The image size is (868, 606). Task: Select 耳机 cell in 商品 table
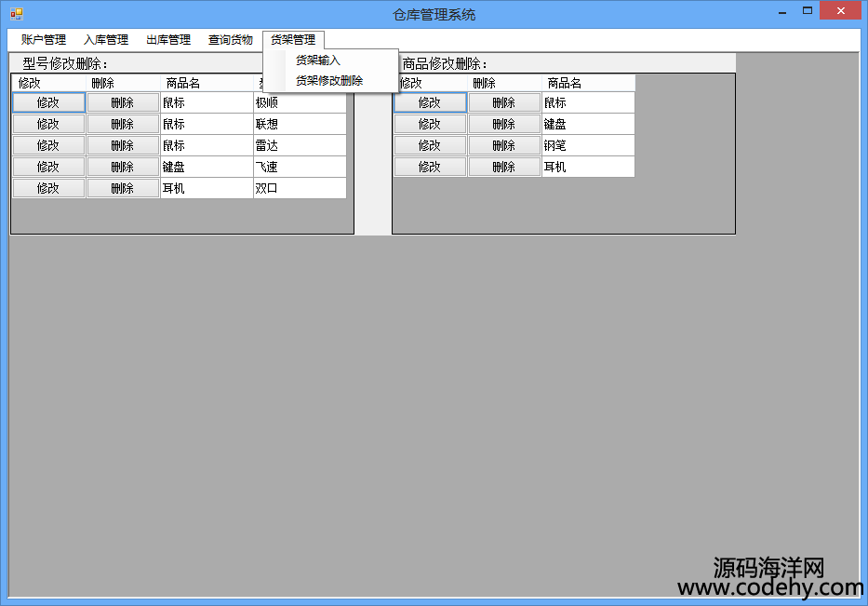coord(588,167)
